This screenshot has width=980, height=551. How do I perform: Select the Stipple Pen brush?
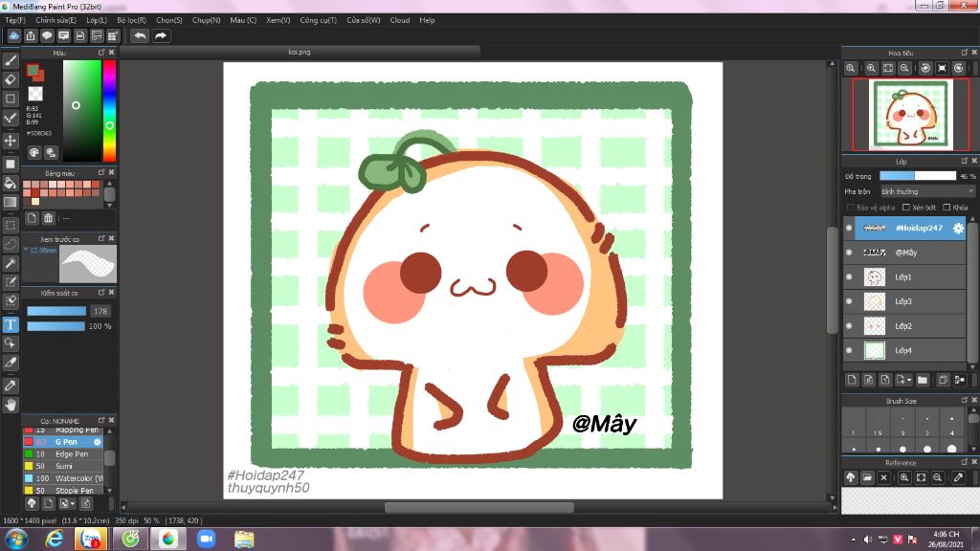pyautogui.click(x=63, y=491)
